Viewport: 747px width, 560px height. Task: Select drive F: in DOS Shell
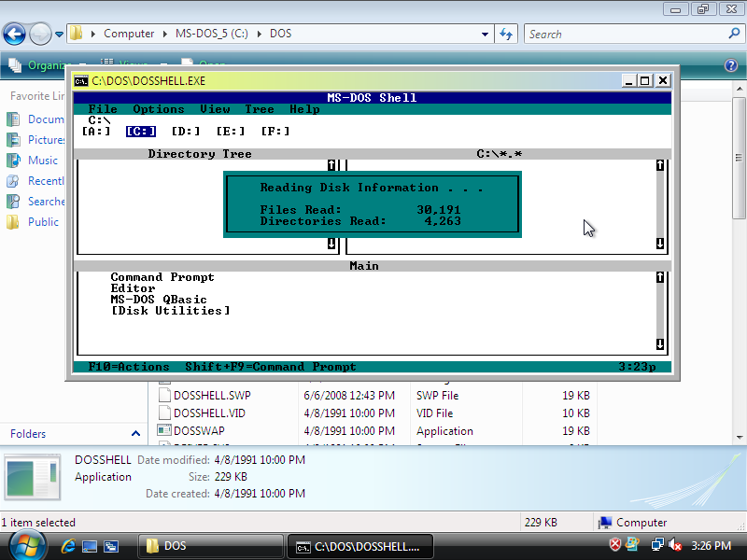[275, 132]
